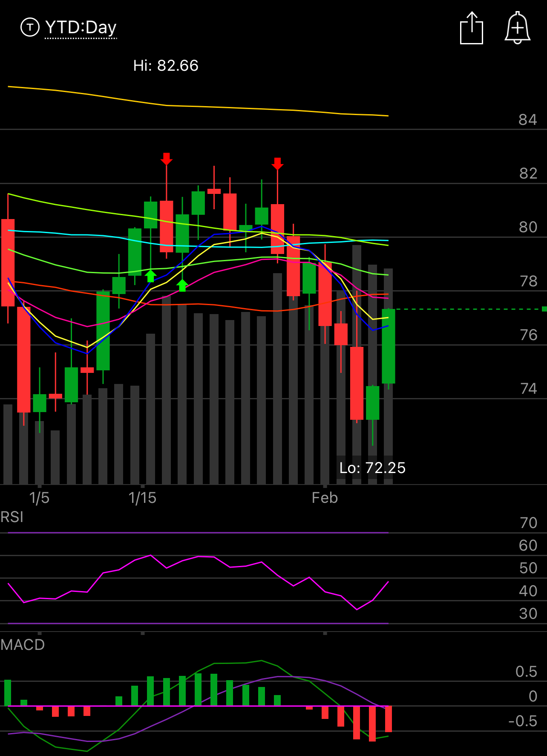Viewport: 547px width, 756px height.
Task: Select the RSI indicator label
Action: click(12, 517)
